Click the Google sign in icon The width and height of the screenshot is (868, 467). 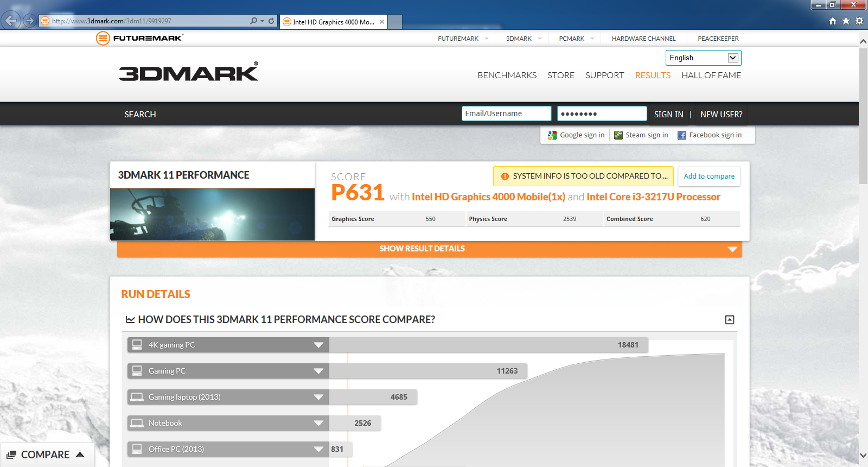552,135
